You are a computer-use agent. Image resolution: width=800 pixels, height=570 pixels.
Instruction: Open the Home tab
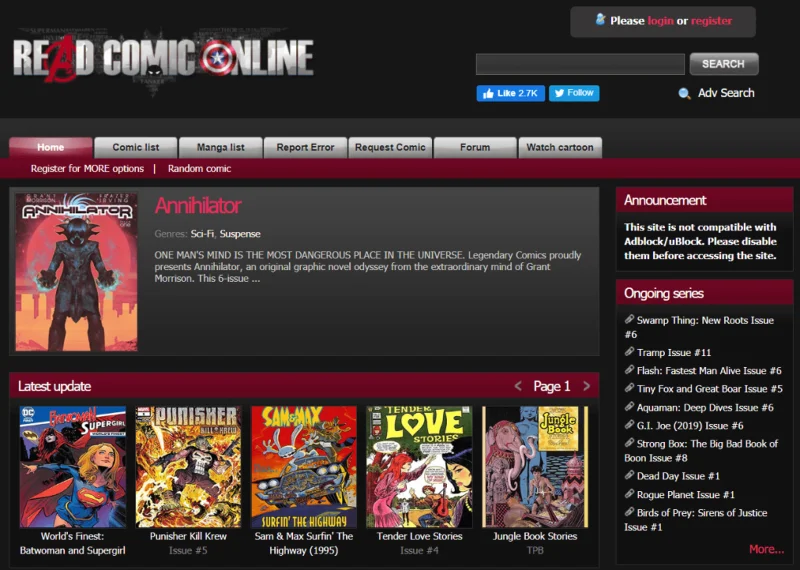tap(51, 147)
